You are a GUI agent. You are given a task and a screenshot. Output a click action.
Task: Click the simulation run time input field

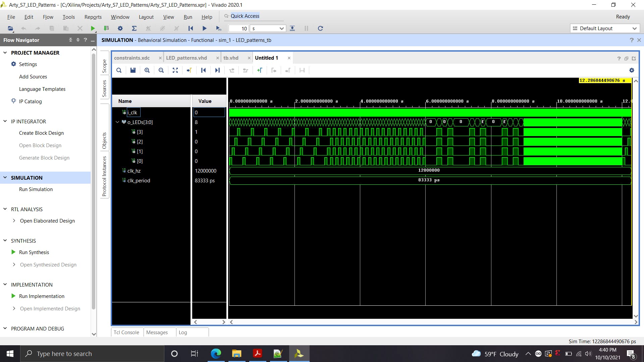[238, 28]
